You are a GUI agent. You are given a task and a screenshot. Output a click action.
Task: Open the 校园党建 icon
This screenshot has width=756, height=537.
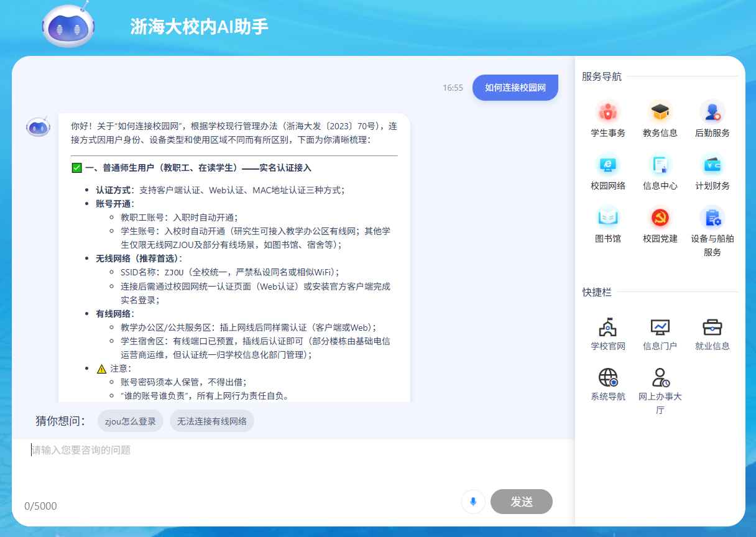(660, 218)
